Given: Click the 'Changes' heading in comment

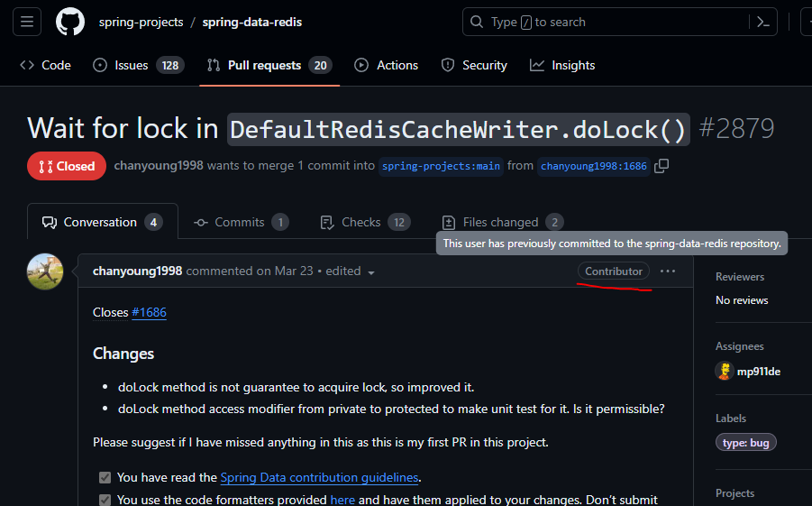Looking at the screenshot, I should pos(123,354).
